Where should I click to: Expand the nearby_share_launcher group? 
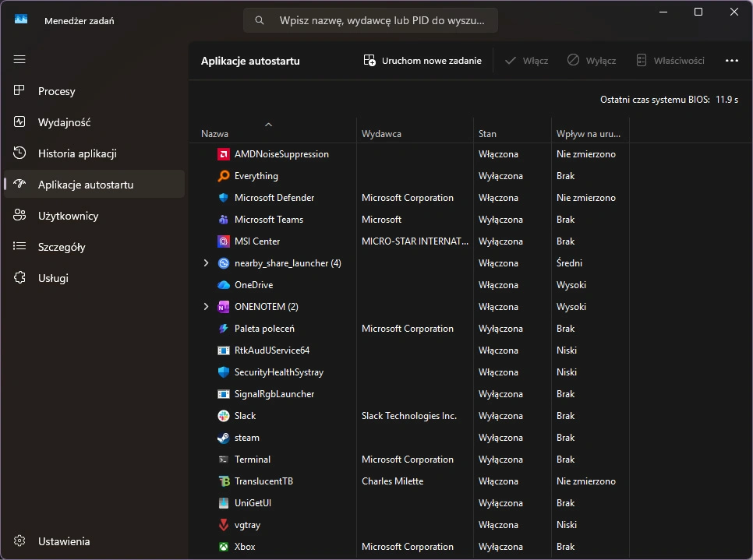pos(206,263)
